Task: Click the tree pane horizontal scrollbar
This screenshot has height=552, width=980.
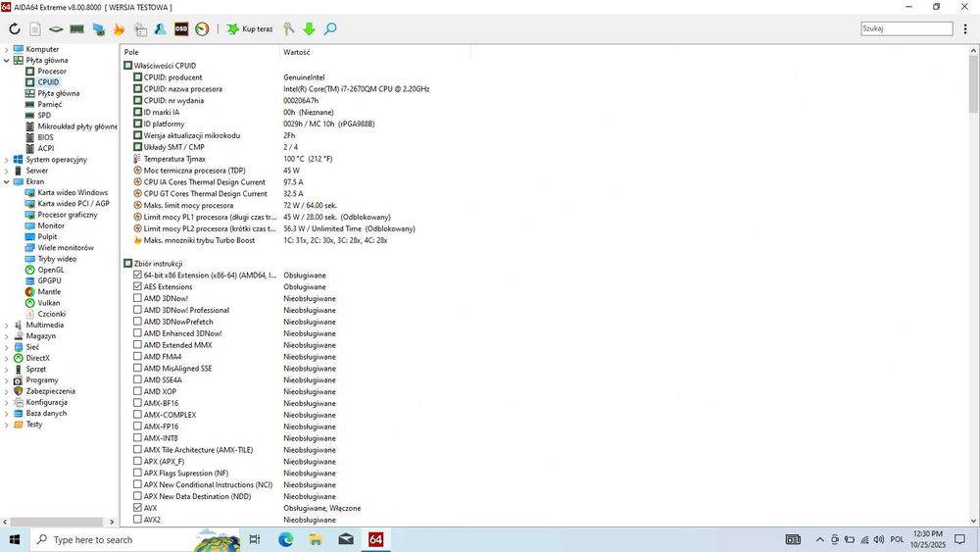Action: pyautogui.click(x=58, y=522)
